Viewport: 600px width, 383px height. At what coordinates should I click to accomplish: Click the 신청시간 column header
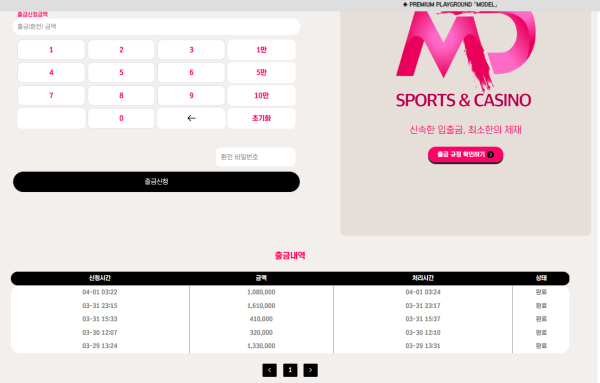[x=100, y=278]
